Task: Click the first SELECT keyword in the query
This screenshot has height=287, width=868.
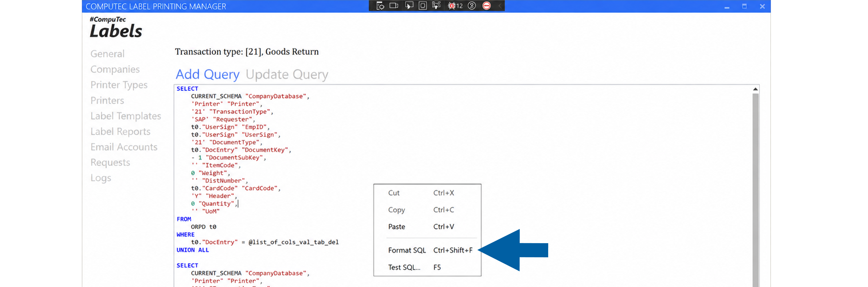Action: coord(187,89)
